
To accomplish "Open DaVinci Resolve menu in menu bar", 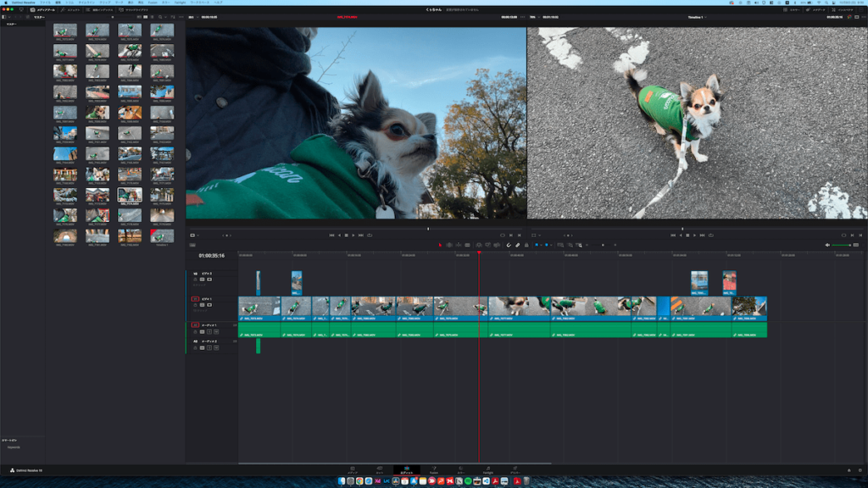I will pos(23,3).
